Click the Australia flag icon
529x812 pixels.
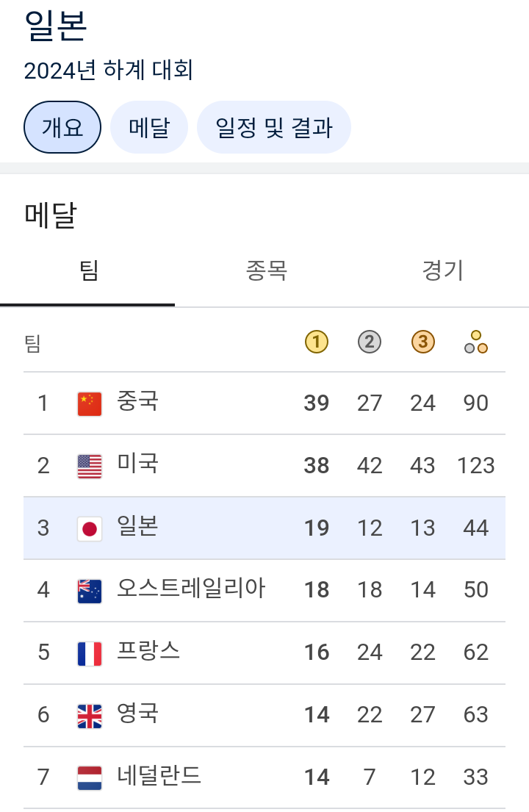coord(90,591)
